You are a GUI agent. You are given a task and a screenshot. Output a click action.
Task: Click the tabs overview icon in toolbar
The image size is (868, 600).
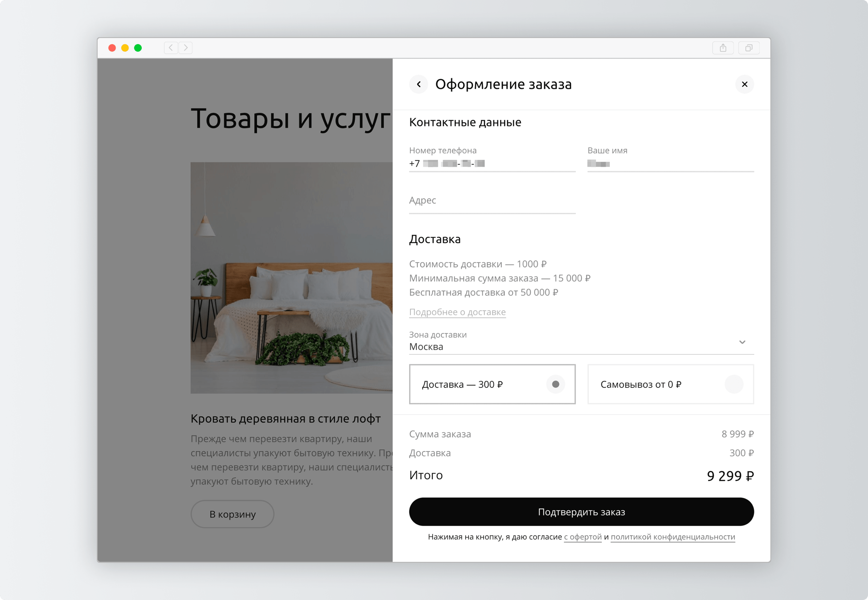click(x=749, y=48)
